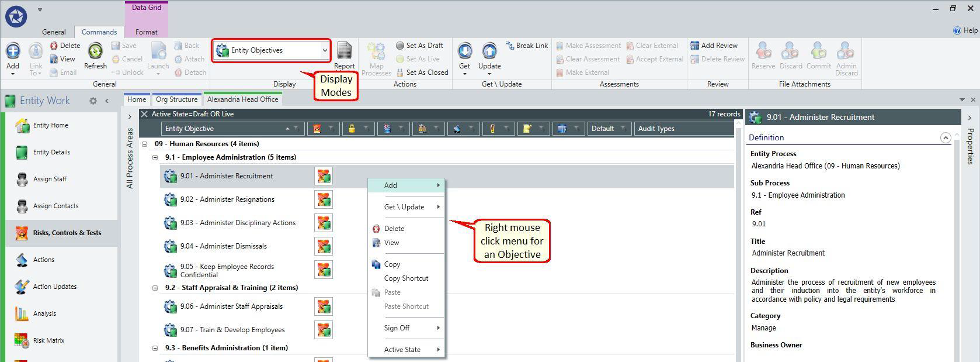This screenshot has width=980, height=362.
Task: Choose Copy Shortcut from context menu
Action: pyautogui.click(x=406, y=278)
